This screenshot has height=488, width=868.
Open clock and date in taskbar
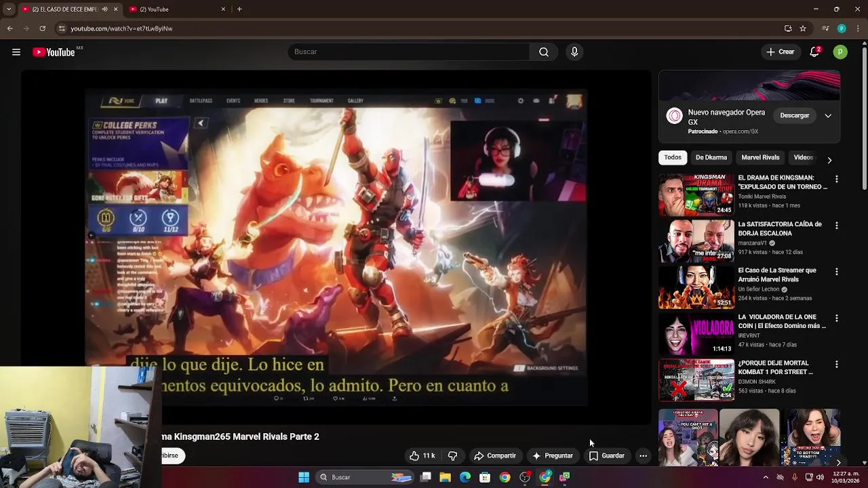pos(845,477)
